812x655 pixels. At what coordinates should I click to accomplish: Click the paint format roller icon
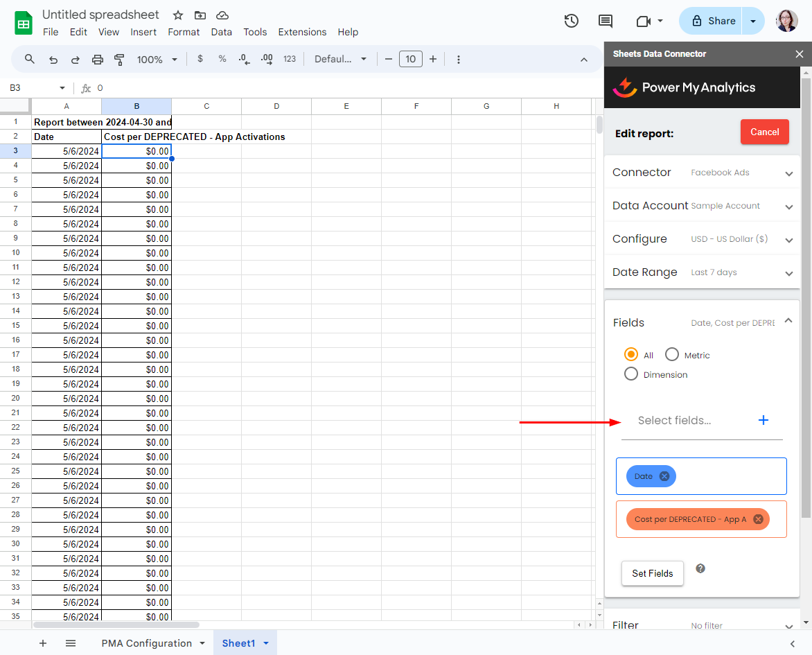click(119, 60)
